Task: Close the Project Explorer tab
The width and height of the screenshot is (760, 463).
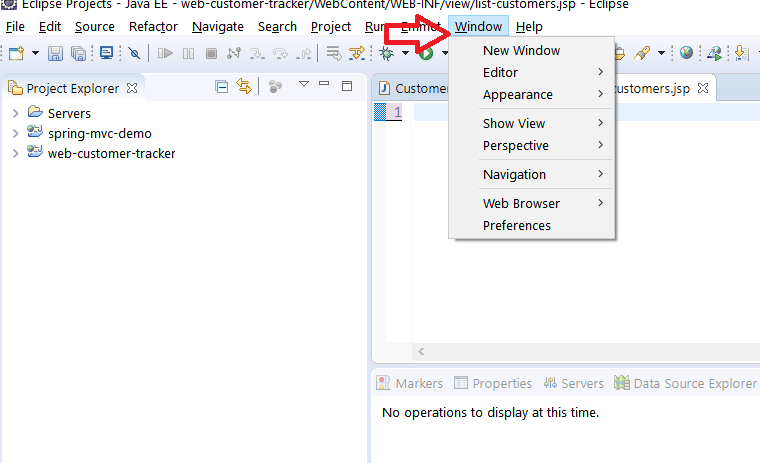Action: click(132, 88)
